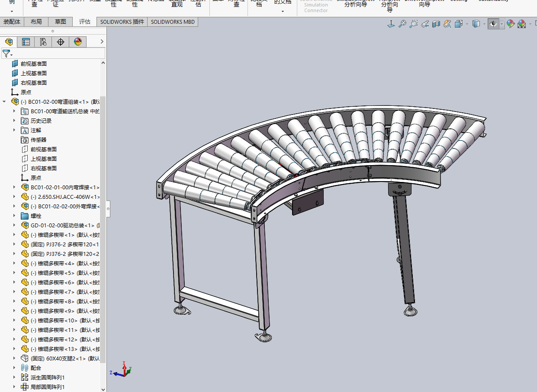The image size is (537, 392).
Task: Collapse the BC01-02-00弯道组装 assembly node
Action: point(4,102)
